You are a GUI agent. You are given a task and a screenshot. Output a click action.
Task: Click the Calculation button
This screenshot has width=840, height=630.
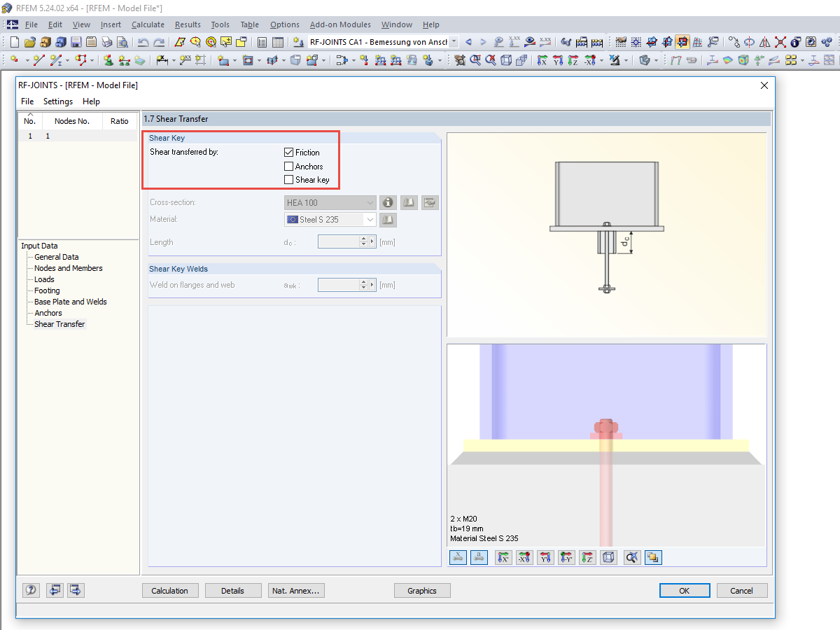170,591
